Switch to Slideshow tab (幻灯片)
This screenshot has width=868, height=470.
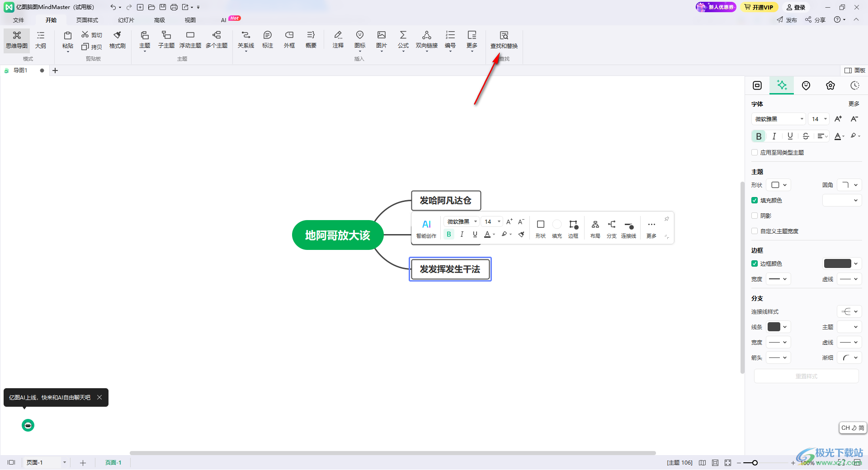pyautogui.click(x=126, y=20)
